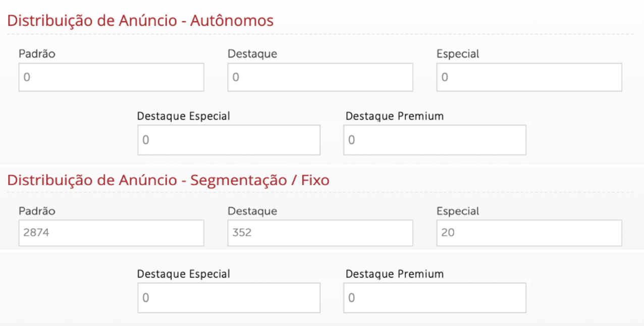This screenshot has width=644, height=326.
Task: Click Destaque Premium label under Segmentação / Fixo
Action: click(395, 274)
